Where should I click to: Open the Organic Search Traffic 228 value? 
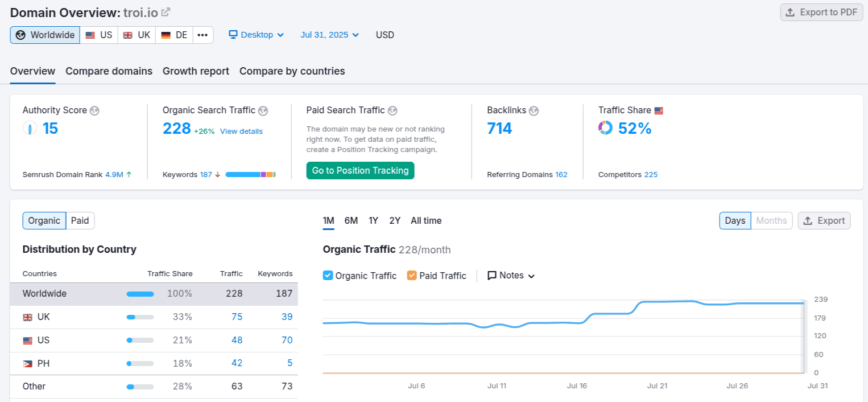coord(176,129)
